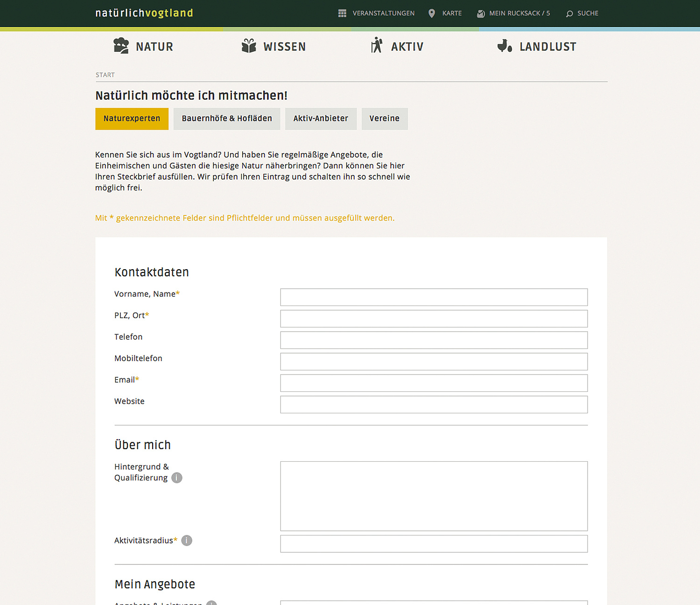Switch to the Vereine tab
Viewport: 700px width, 605px height.
pos(385,119)
